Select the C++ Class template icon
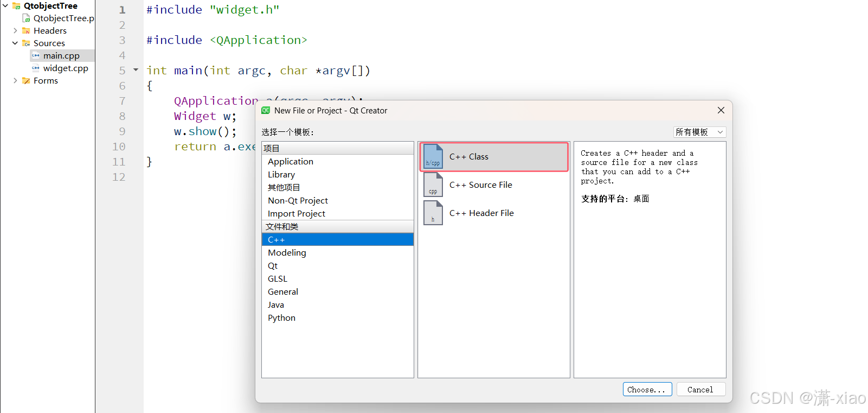This screenshot has height=413, width=868. pos(433,156)
